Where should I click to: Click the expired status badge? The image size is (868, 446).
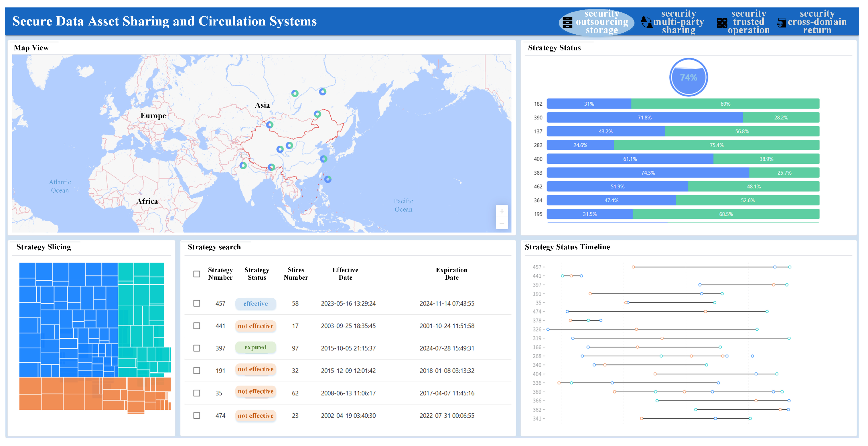pyautogui.click(x=255, y=347)
